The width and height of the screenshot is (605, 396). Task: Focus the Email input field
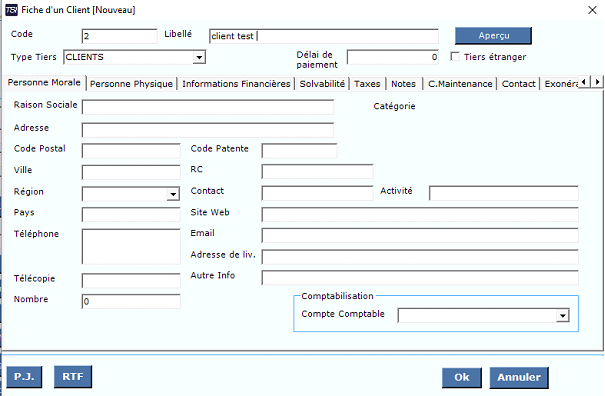420,235
